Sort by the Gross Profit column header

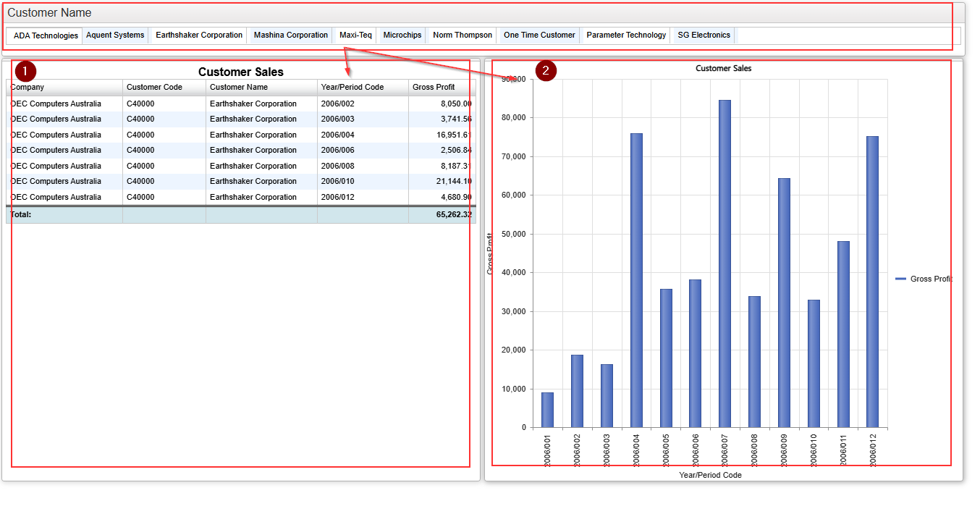pos(442,87)
